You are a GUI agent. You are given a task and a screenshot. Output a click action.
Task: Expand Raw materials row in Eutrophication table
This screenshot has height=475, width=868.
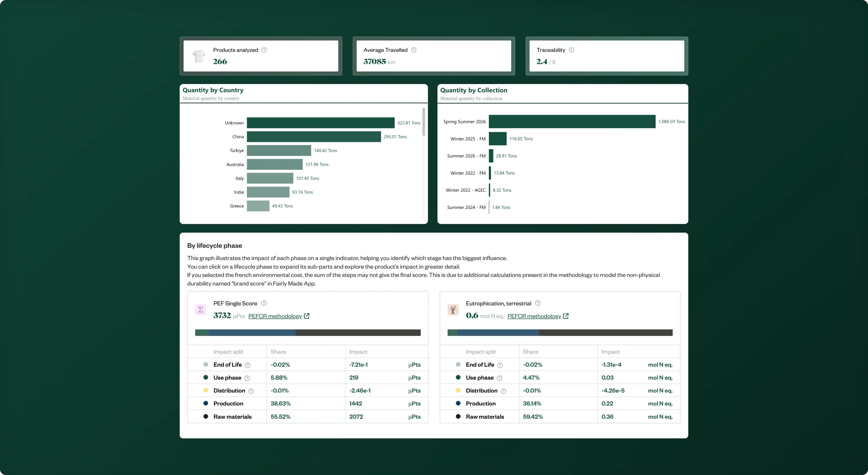pos(560,417)
